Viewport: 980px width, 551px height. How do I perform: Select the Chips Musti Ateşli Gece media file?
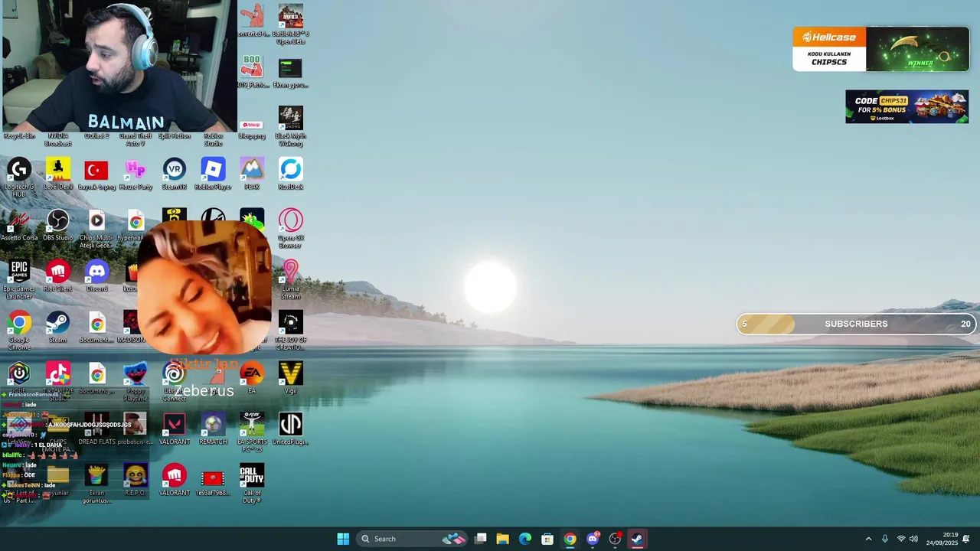coord(96,229)
